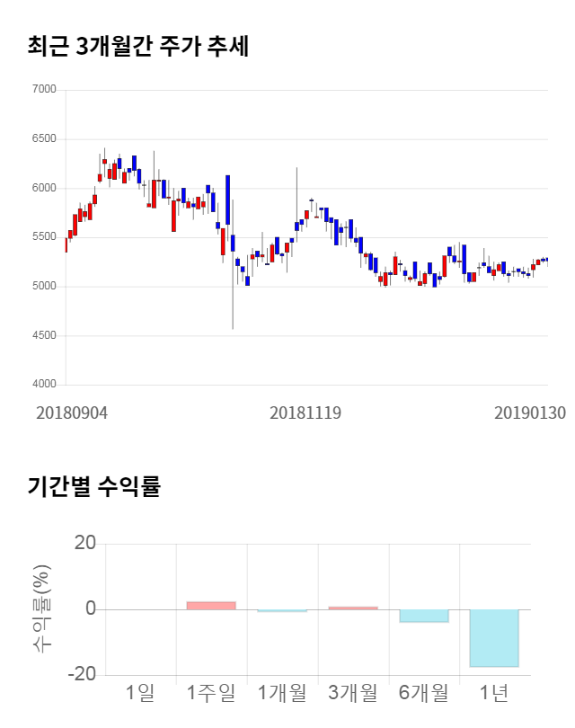Click the 최근 3개월간 주가 추세 heading
Screen dimensions: 575x728
point(137,47)
